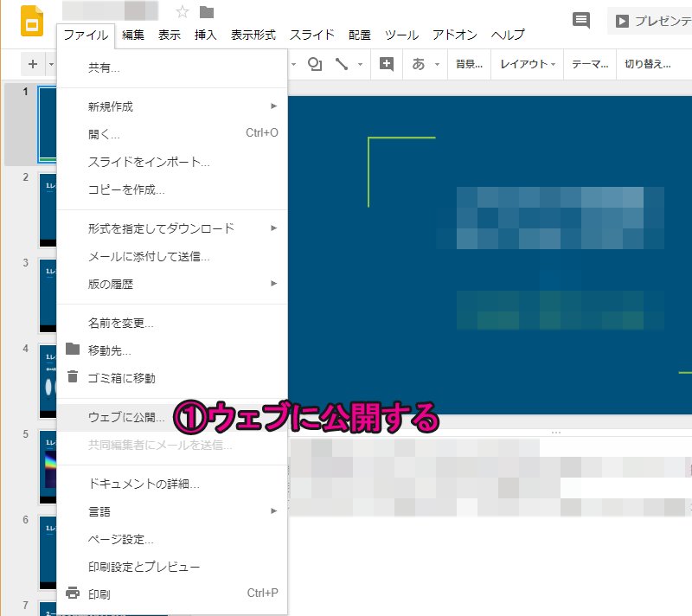Image resolution: width=692 pixels, height=616 pixels.
Task: Select slide 2 thumbnail
Action: [x=48, y=210]
